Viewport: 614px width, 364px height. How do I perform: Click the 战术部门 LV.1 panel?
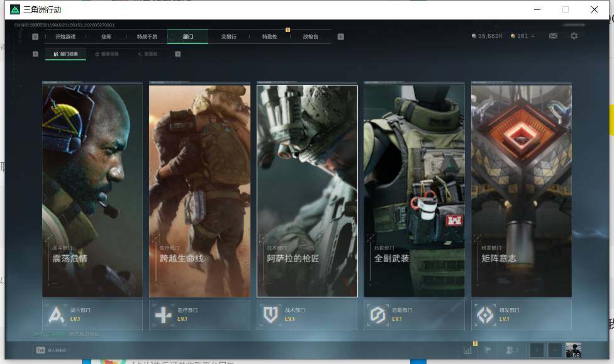tap(307, 315)
